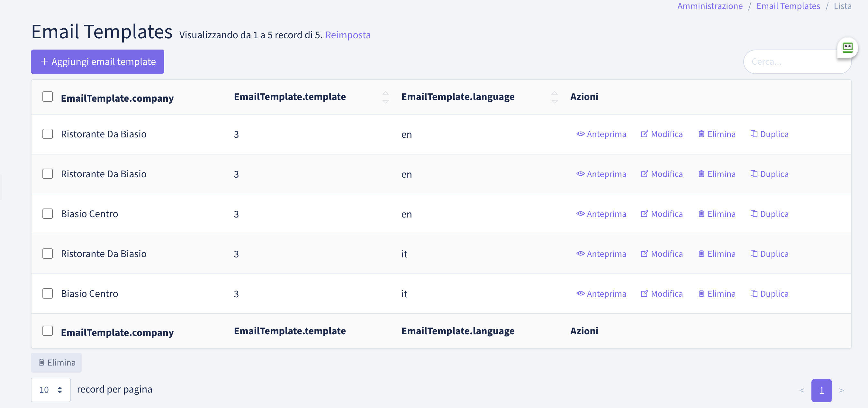Tick the Biasio Centro it row checkbox
Image resolution: width=868 pixels, height=408 pixels.
[x=48, y=293]
